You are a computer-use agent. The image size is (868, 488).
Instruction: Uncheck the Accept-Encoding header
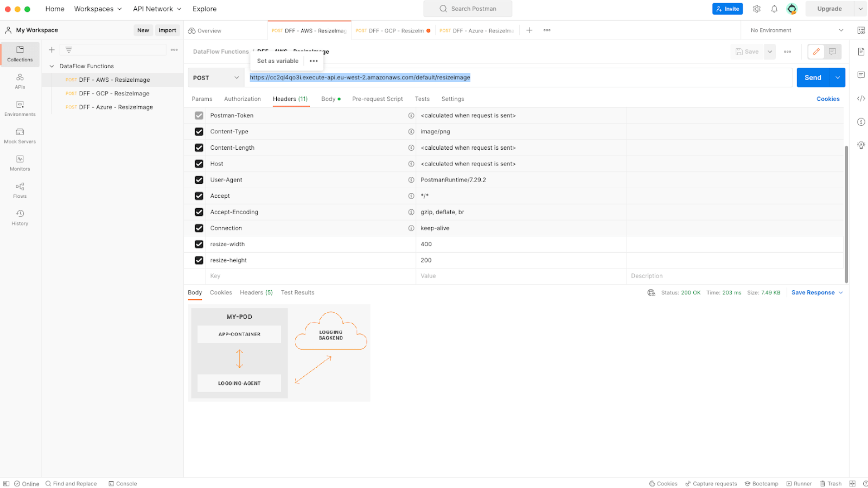(x=199, y=212)
